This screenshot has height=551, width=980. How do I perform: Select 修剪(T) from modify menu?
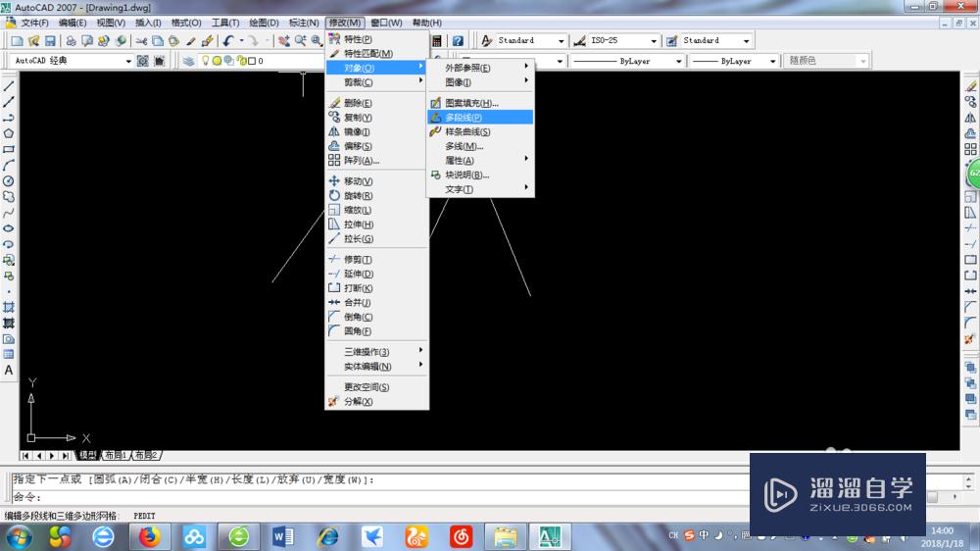377,259
